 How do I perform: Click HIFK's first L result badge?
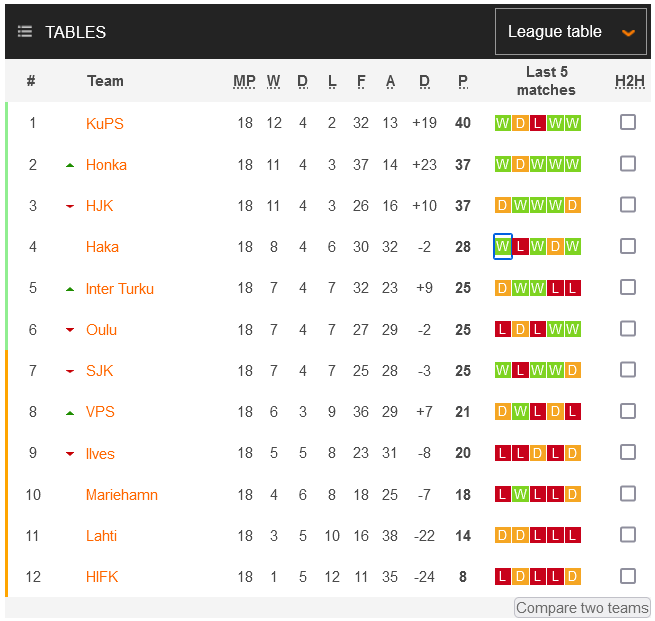click(x=503, y=576)
